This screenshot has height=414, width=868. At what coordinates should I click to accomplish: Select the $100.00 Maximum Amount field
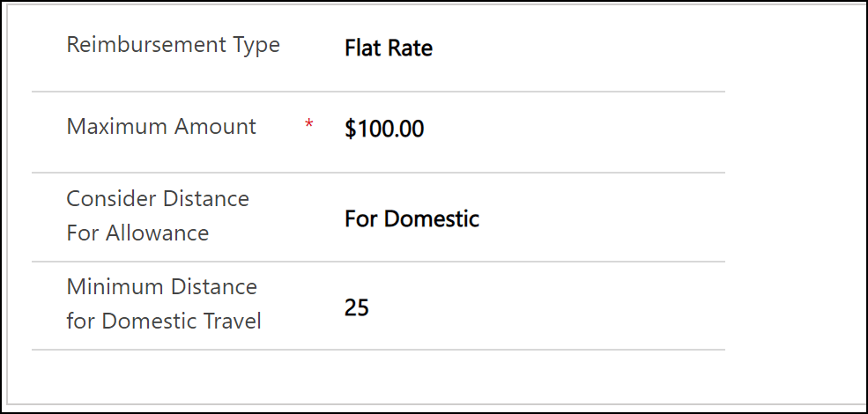click(x=384, y=129)
